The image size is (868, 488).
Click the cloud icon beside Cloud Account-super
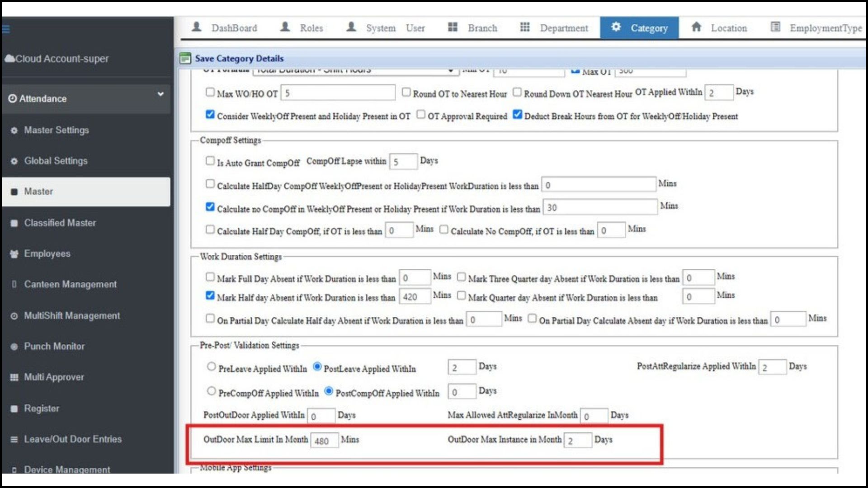pyautogui.click(x=9, y=58)
